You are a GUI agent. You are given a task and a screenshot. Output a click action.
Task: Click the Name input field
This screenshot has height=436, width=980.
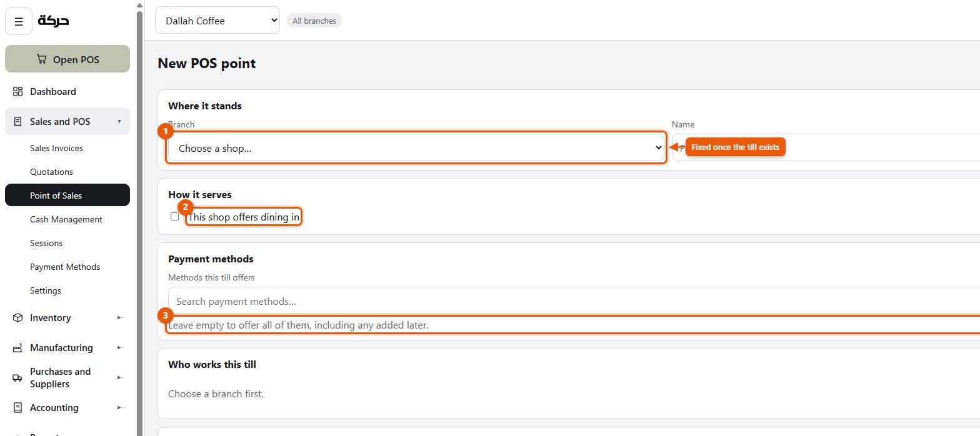coord(826,147)
